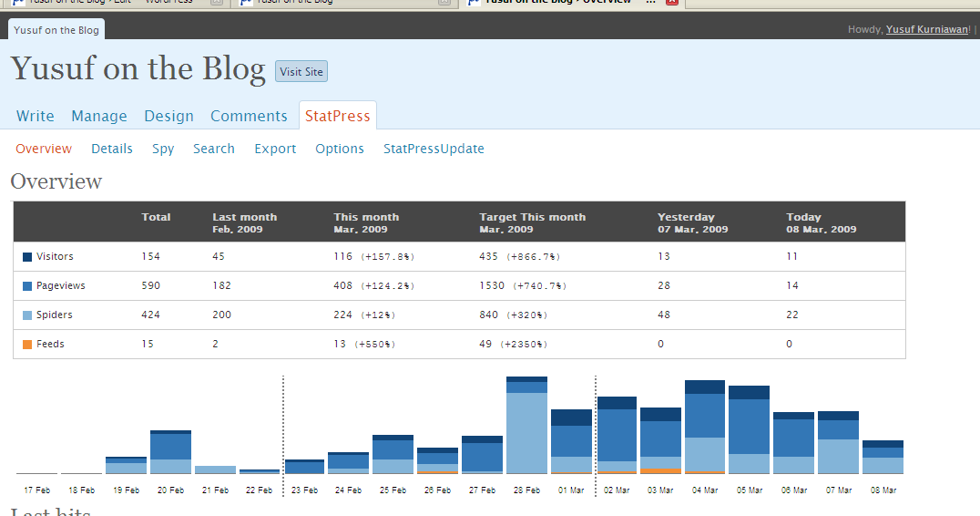Click the Yusuf Kurniawan profile link
Screen dimensions: 980x516
[x=927, y=29]
